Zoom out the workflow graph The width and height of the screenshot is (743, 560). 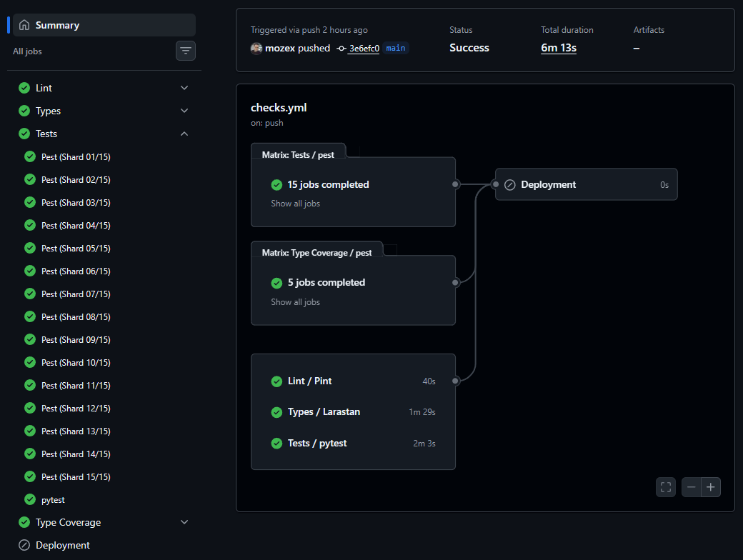692,487
